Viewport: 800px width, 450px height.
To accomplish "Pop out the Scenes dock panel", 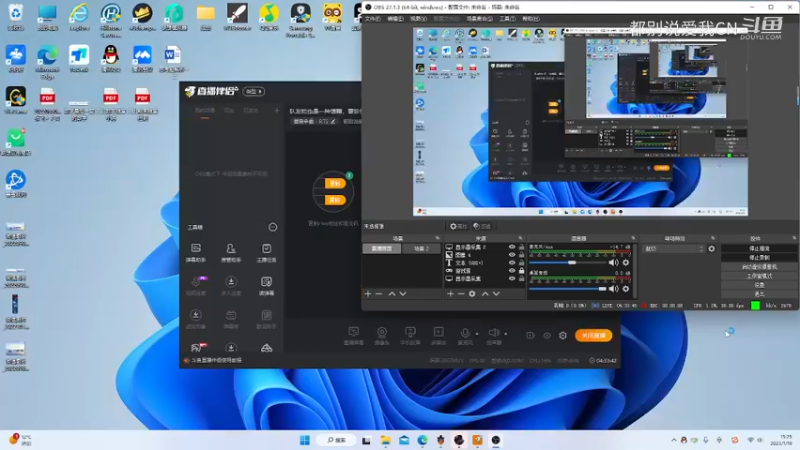I will [437, 238].
